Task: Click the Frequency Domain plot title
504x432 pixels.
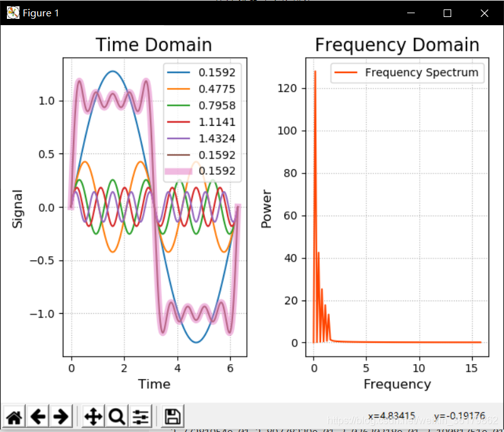Action: coord(397,45)
